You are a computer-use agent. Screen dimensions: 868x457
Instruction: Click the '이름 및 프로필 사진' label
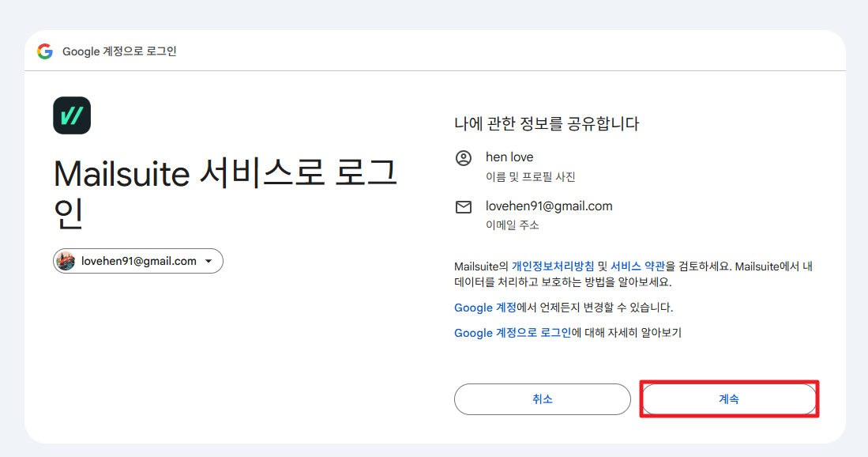tap(530, 176)
